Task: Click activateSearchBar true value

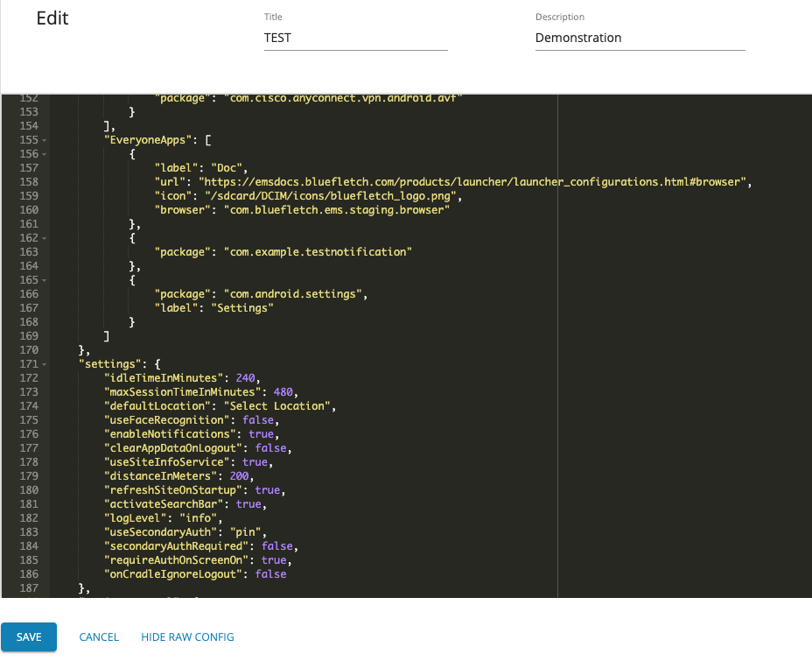Action: 248,503
